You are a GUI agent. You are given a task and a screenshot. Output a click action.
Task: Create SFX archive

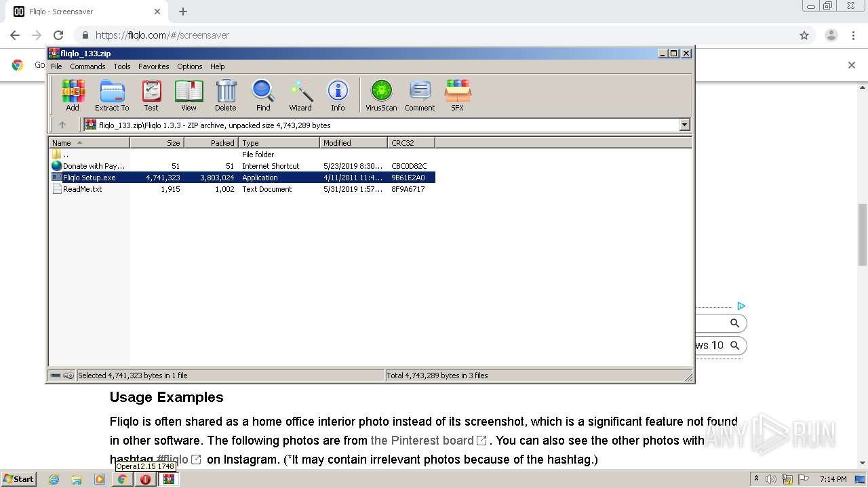[x=458, y=95]
